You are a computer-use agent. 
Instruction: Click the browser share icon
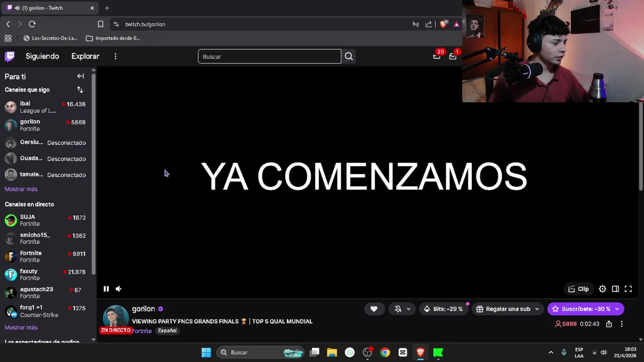point(429,24)
